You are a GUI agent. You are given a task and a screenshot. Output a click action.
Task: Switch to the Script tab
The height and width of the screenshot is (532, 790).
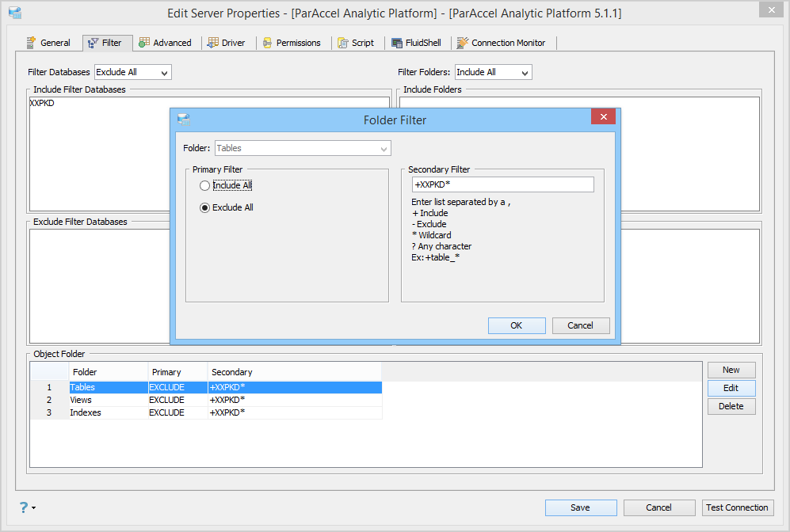pos(356,43)
